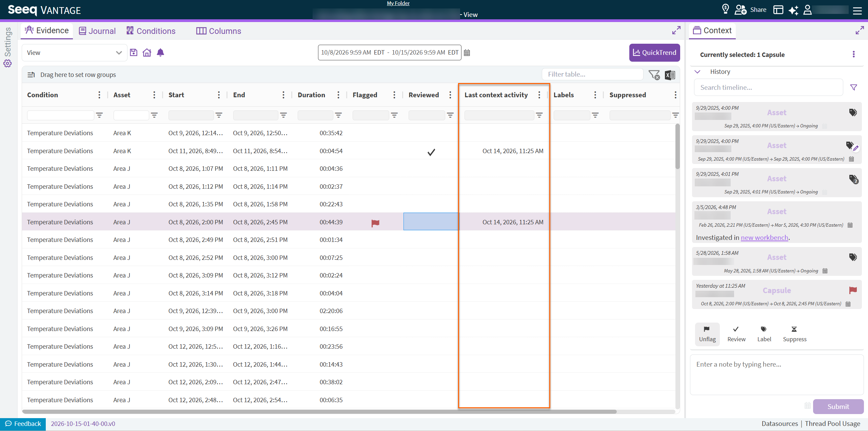The height and width of the screenshot is (431, 868).
Task: Open the Suppressed column menu
Action: 675,95
